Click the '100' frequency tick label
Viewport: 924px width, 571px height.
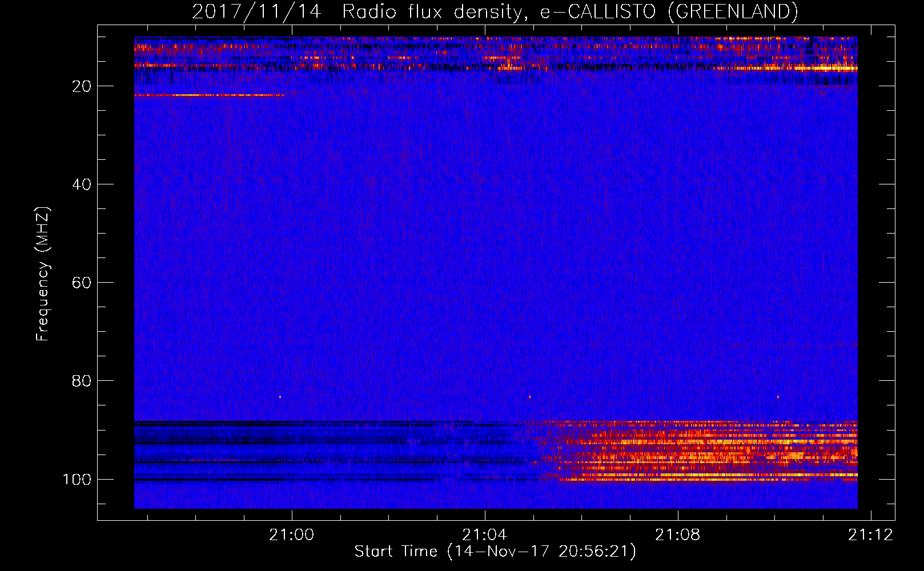(x=77, y=479)
